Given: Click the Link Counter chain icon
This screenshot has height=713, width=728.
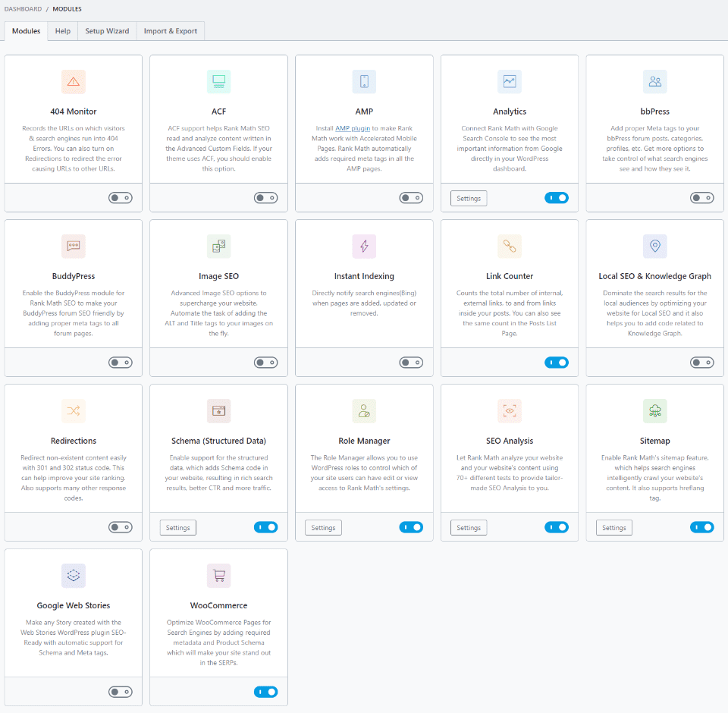Looking at the screenshot, I should pos(510,246).
